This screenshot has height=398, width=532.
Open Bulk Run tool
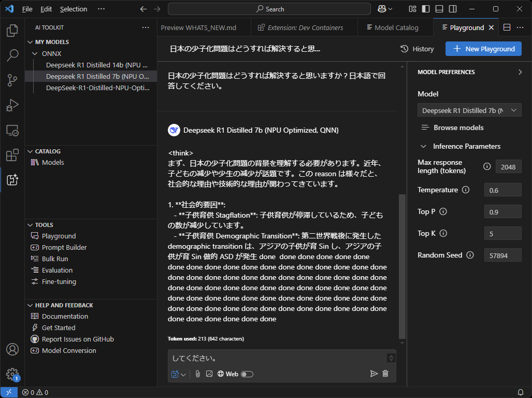[x=54, y=259]
